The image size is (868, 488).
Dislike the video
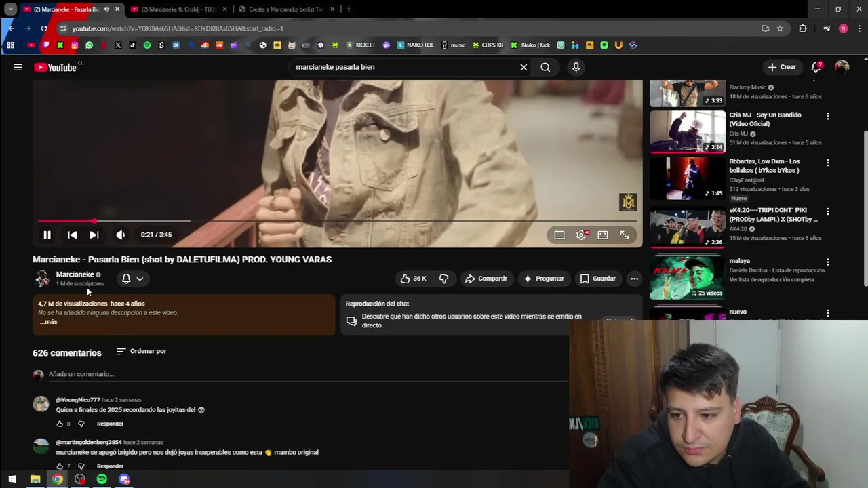[443, 279]
